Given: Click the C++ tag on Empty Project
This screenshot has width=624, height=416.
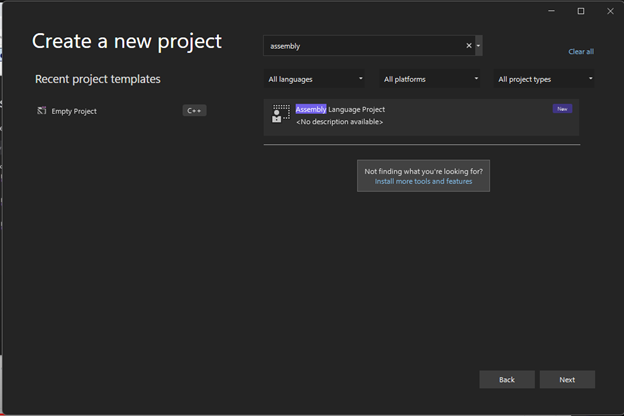Looking at the screenshot, I should click(194, 110).
